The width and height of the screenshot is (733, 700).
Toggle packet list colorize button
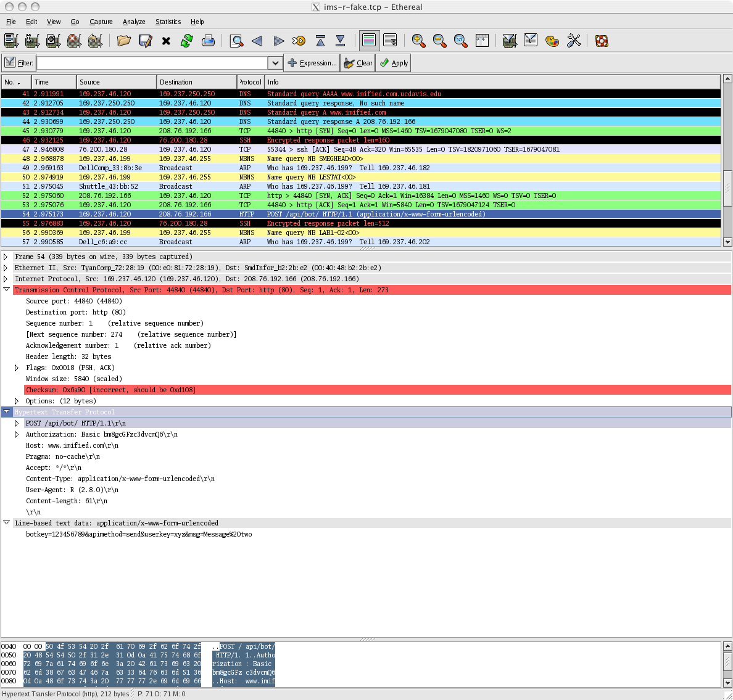point(369,41)
